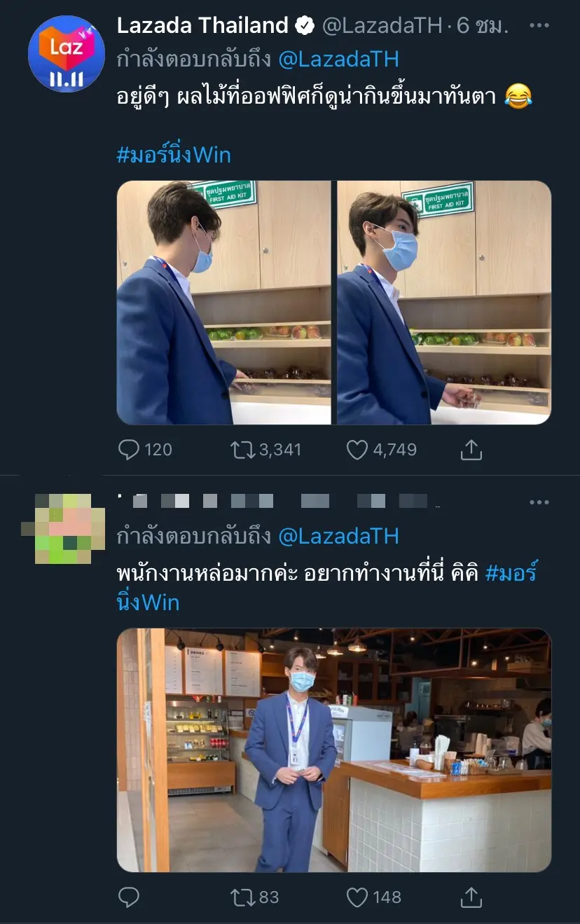Open more options for Lazada tweet
The width and height of the screenshot is (580, 924).
pyautogui.click(x=539, y=27)
